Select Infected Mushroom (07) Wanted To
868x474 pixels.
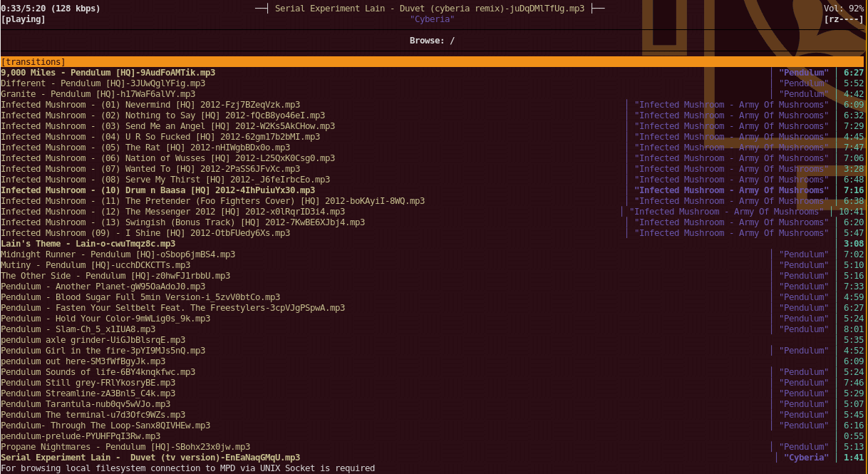(x=433, y=169)
